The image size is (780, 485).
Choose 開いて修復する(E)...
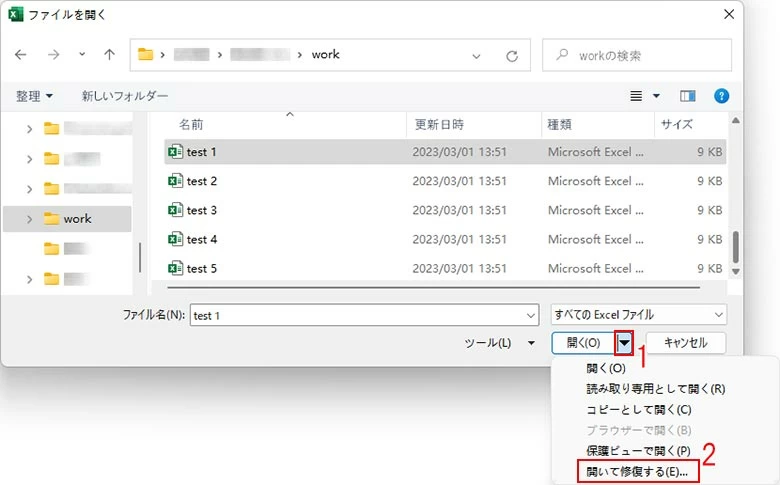pos(638,471)
